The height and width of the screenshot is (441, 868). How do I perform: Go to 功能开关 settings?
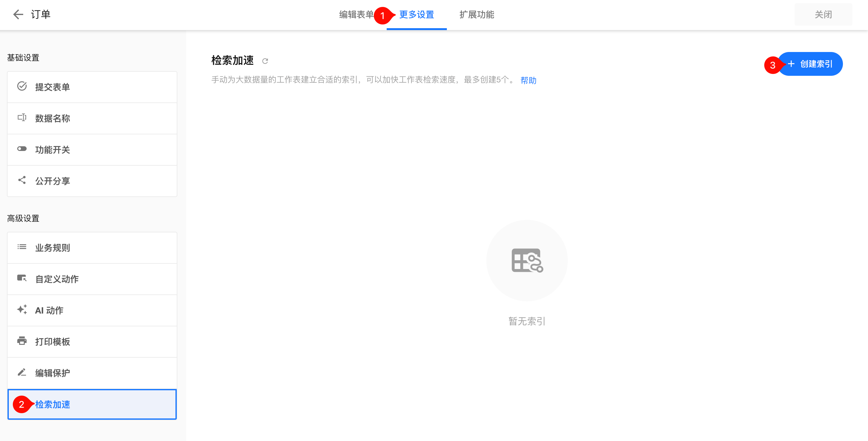click(x=92, y=150)
